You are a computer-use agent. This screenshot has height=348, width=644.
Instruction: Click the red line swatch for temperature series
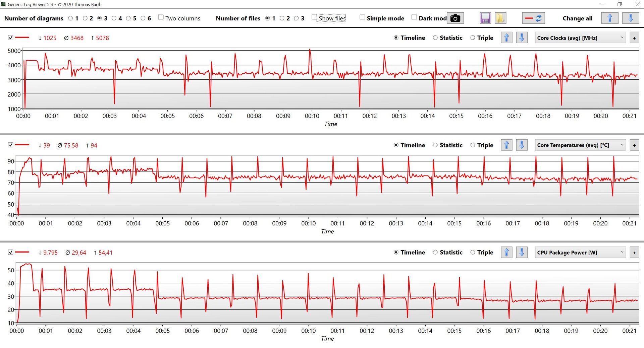[22, 145]
